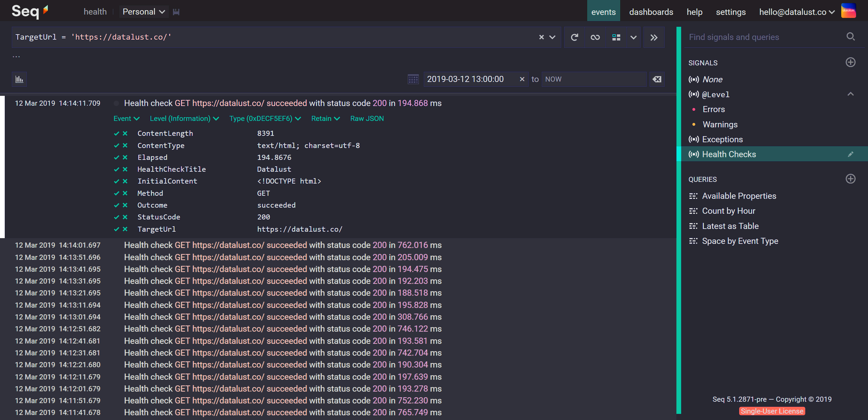Edit the Health Checks signal pencil icon
868x420 pixels.
pos(850,154)
